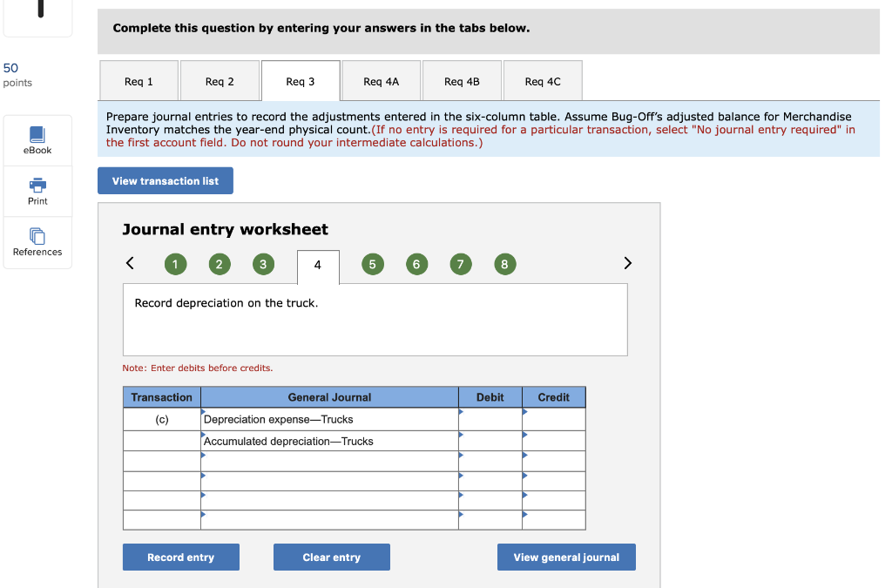Image resolution: width=892 pixels, height=588 pixels.
Task: Click Credit field for Depreciation expense—Trucks
Action: tap(554, 420)
